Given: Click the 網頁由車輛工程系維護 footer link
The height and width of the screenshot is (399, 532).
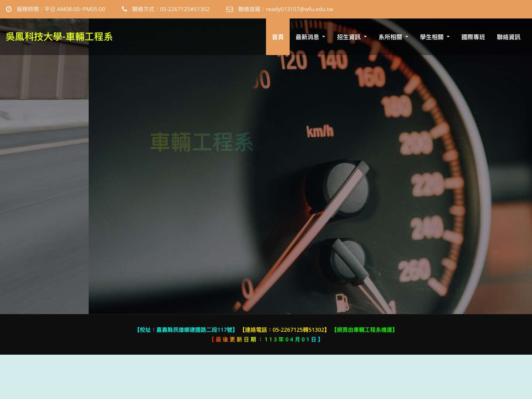Looking at the screenshot, I should click(364, 330).
